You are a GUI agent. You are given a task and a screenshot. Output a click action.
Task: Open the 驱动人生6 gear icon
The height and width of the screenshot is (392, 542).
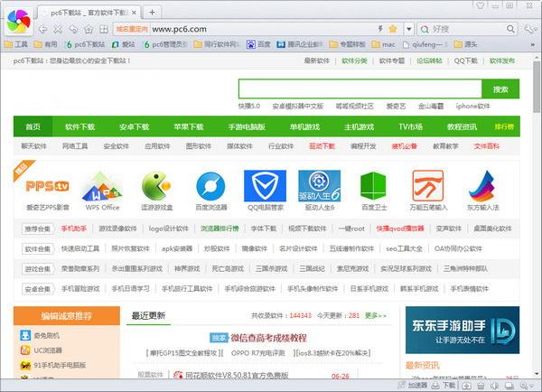[320, 186]
